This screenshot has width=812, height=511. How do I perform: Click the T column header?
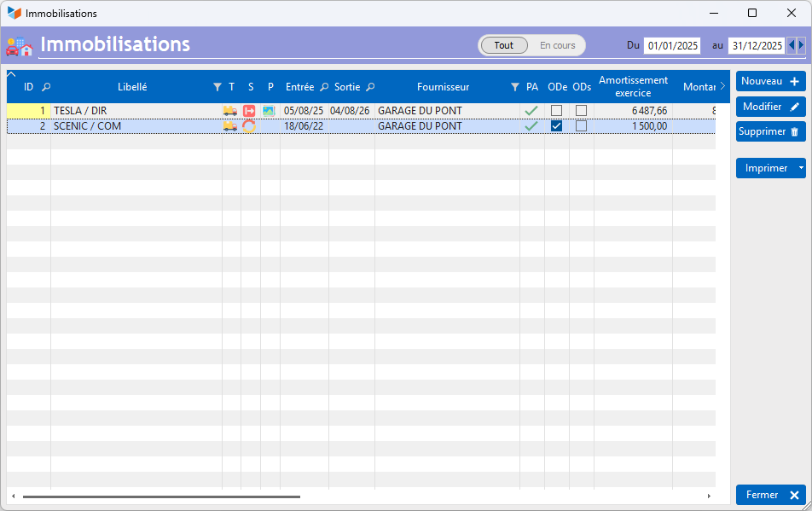(x=231, y=87)
